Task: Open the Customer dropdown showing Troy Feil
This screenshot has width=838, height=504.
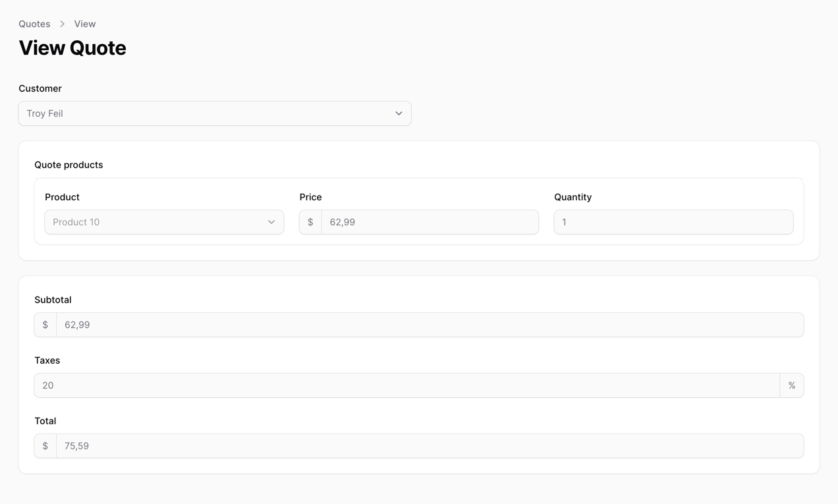Action: (204, 113)
